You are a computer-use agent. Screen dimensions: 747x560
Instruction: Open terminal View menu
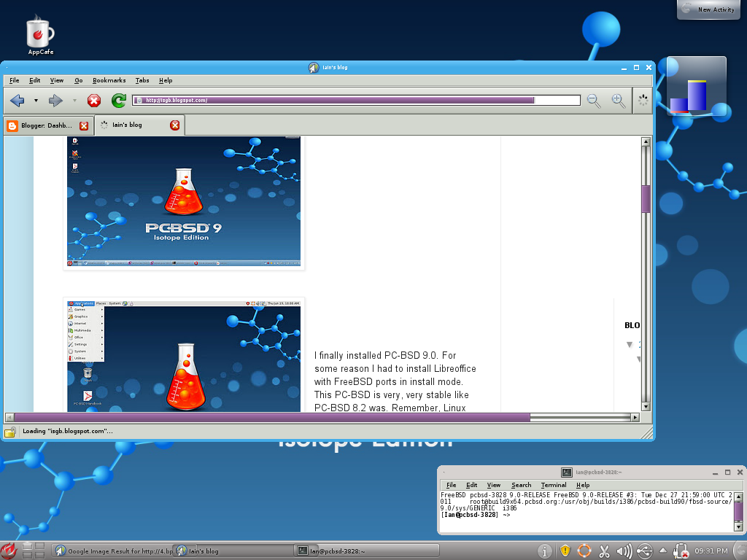coord(494,485)
